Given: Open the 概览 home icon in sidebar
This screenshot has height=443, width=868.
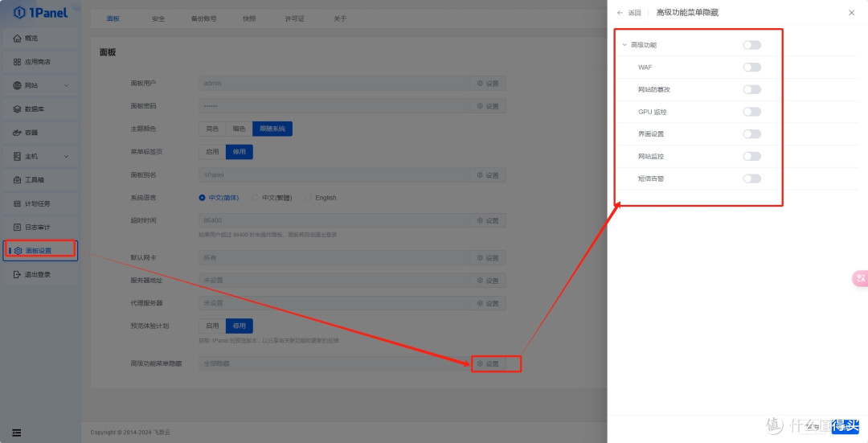Looking at the screenshot, I should pos(18,39).
